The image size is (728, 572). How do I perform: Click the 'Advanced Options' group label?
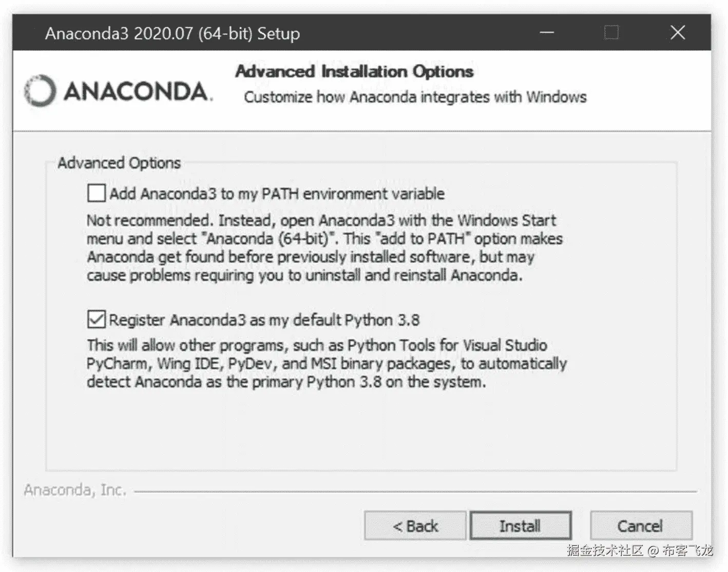coord(119,163)
